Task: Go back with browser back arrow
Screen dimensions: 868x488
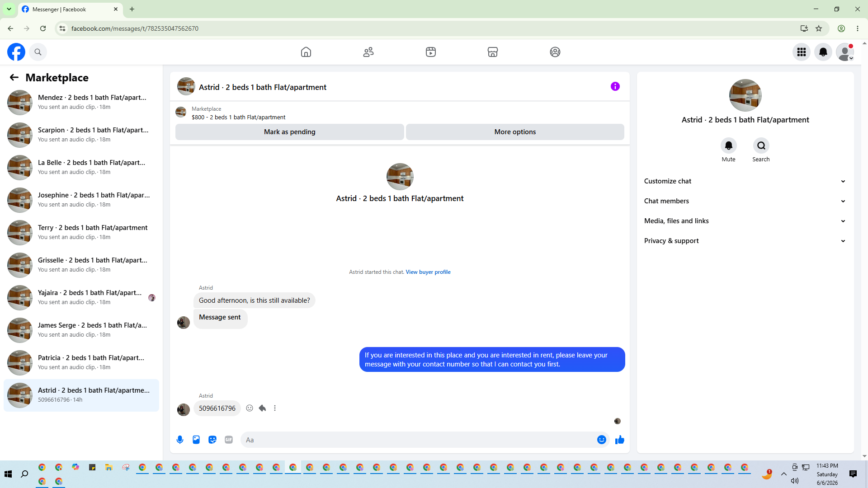Action: click(x=10, y=28)
